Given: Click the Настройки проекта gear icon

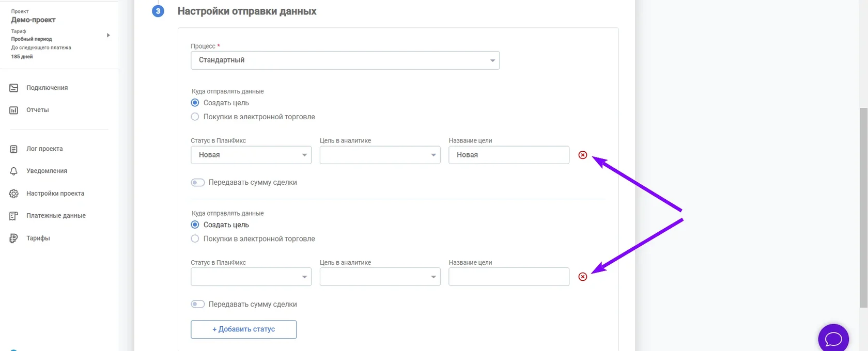Looking at the screenshot, I should click(x=14, y=194).
